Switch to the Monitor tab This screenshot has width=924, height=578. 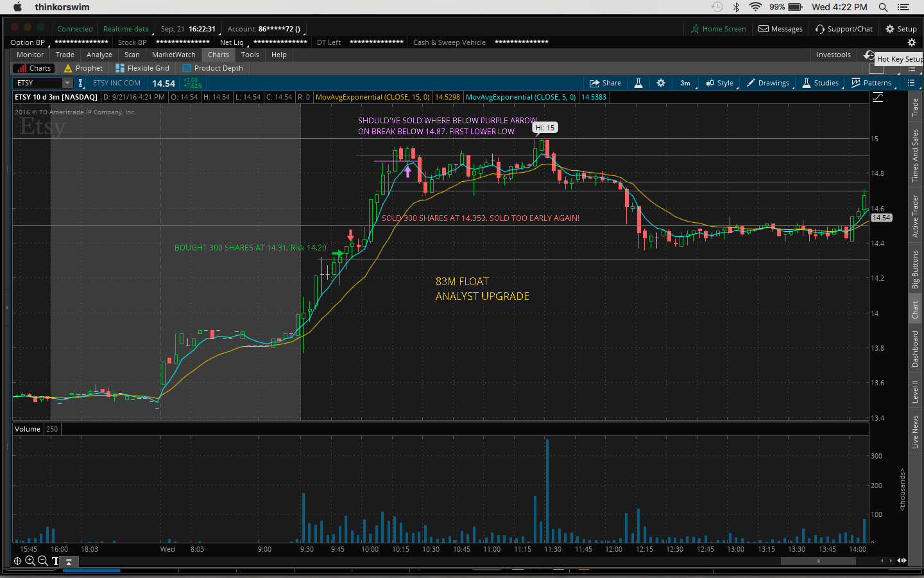tap(30, 55)
